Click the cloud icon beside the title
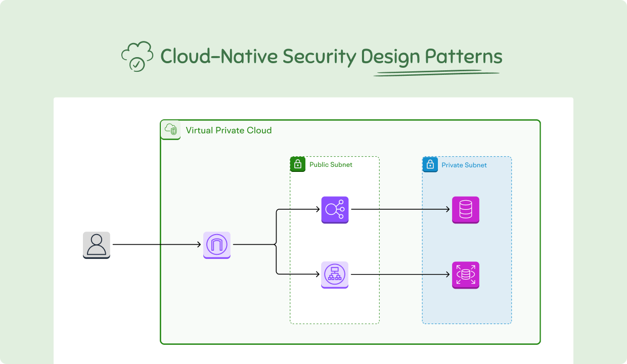Viewport: 627px width, 364px height. point(136,56)
